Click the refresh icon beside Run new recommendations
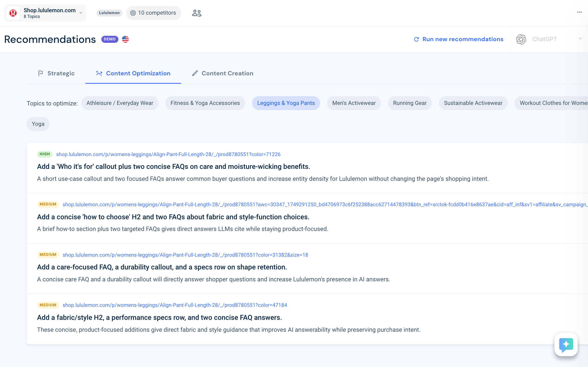This screenshot has height=367, width=588. pyautogui.click(x=416, y=39)
